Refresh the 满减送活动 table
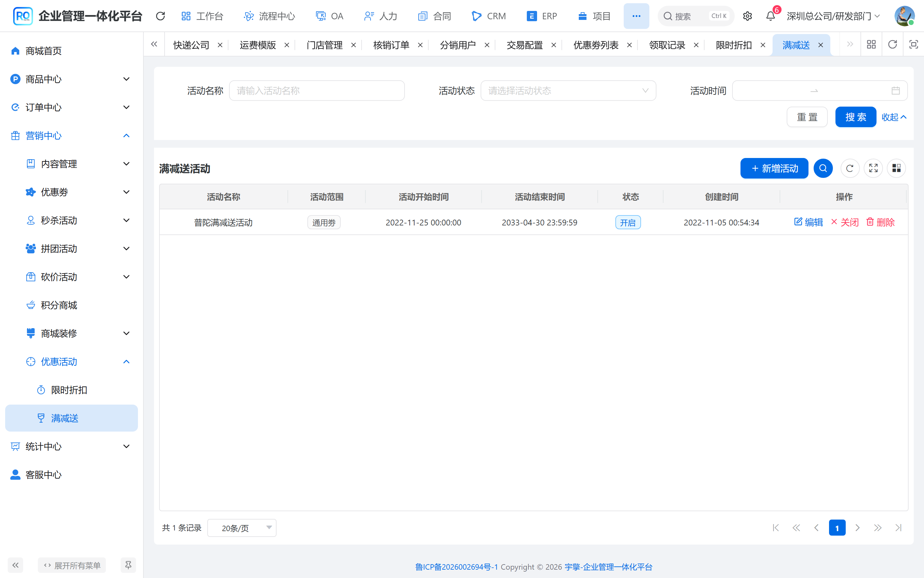This screenshot has height=578, width=924. [x=850, y=168]
